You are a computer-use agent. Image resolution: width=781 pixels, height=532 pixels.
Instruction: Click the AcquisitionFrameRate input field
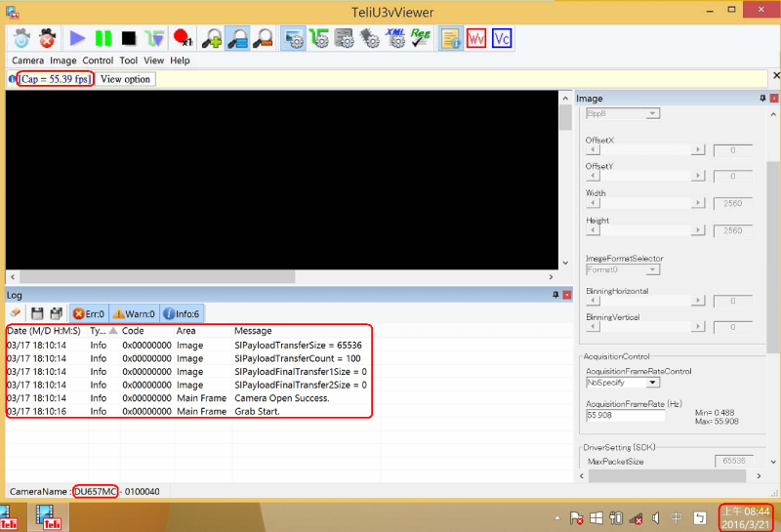point(624,415)
